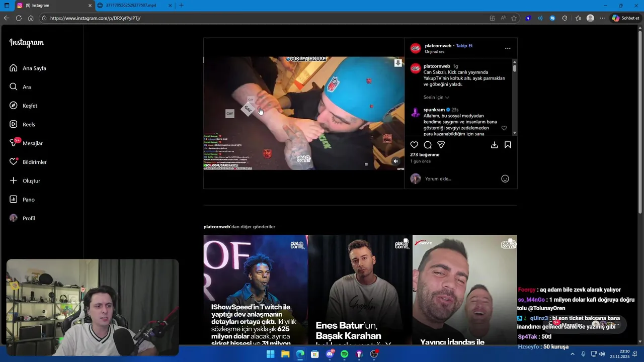Viewport: 644px width, 362px height.
Task: Open the tab search dropdown
Action: (7, 6)
